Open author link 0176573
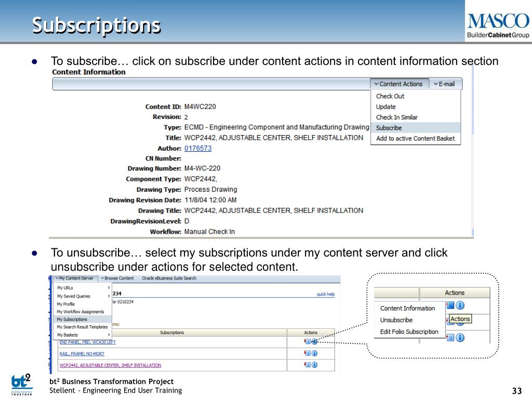Screen dimensions: 532x399 pyautogui.click(x=198, y=148)
